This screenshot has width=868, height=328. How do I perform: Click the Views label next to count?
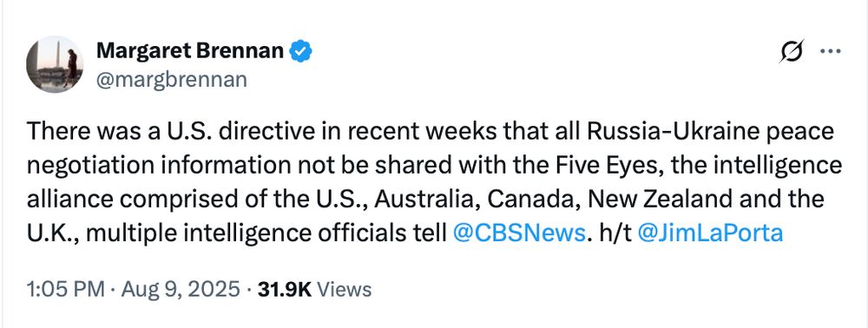click(x=346, y=289)
